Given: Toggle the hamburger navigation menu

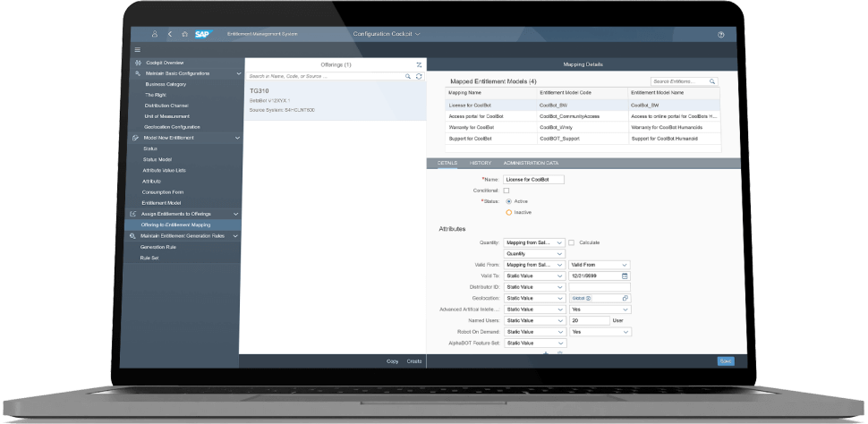Looking at the screenshot, I should point(138,50).
